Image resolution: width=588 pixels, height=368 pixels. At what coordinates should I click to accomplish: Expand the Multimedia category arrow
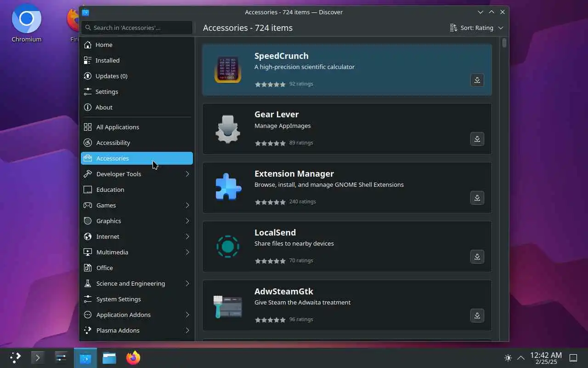(x=187, y=252)
